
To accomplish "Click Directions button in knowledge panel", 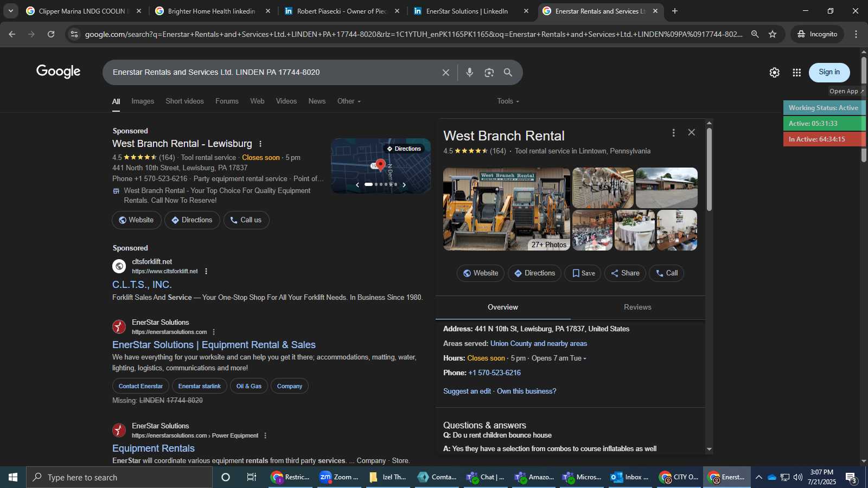I will [534, 273].
